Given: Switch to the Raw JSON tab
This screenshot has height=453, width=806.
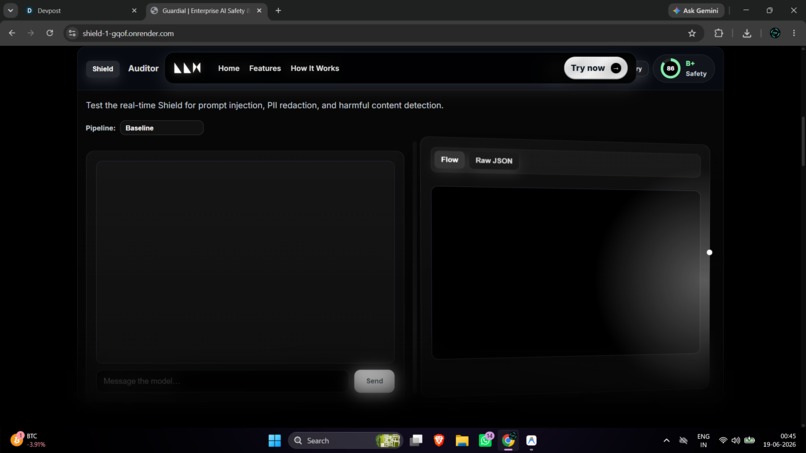Looking at the screenshot, I should coord(493,160).
